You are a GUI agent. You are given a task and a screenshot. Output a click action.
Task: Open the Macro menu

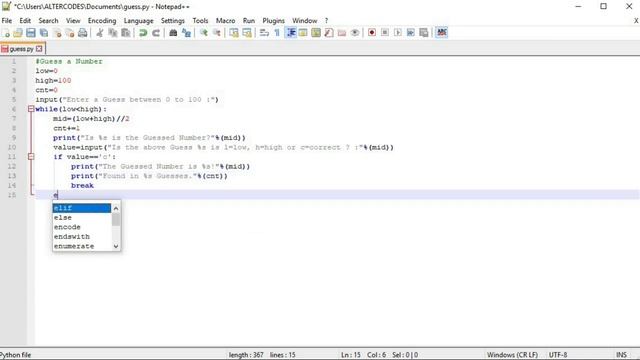(x=225, y=20)
